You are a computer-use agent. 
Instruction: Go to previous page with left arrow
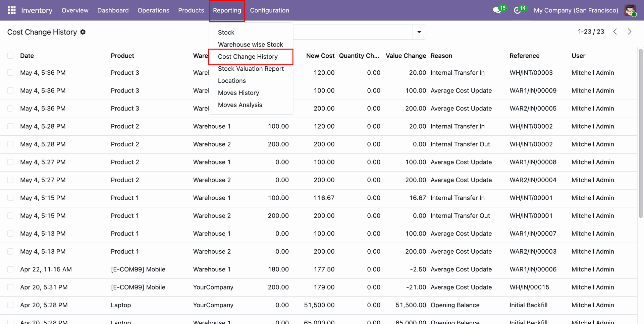(x=615, y=31)
